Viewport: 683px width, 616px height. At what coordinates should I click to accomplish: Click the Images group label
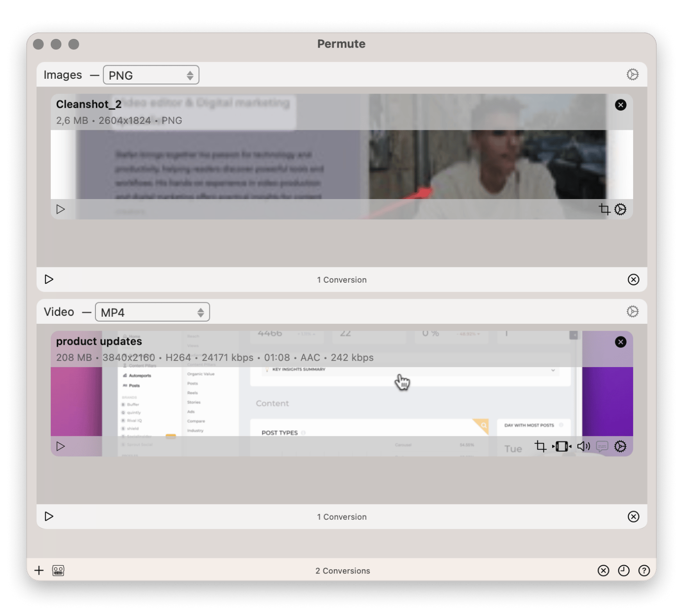[x=63, y=75]
